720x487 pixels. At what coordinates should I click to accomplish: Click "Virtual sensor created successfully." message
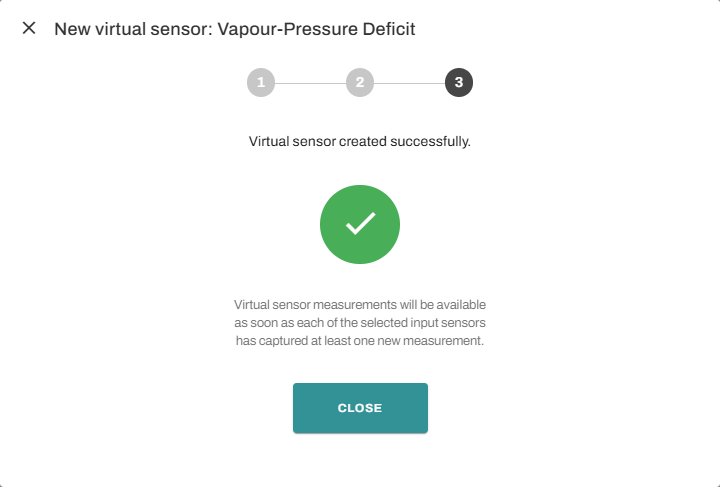tap(359, 142)
